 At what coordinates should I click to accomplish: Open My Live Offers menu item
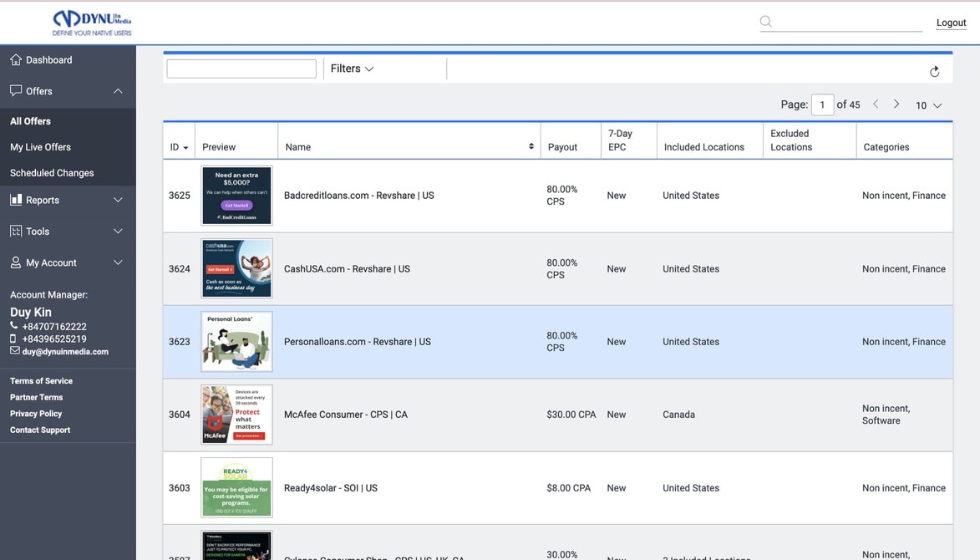pos(40,147)
